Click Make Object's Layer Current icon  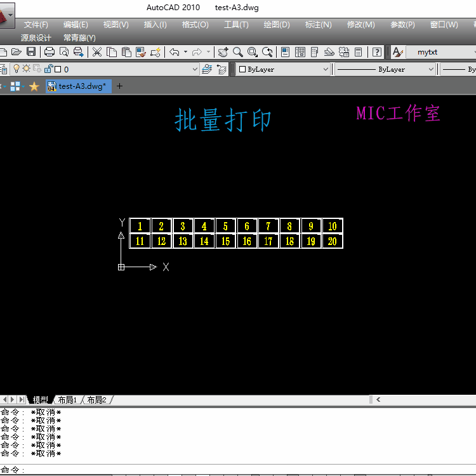[208, 69]
